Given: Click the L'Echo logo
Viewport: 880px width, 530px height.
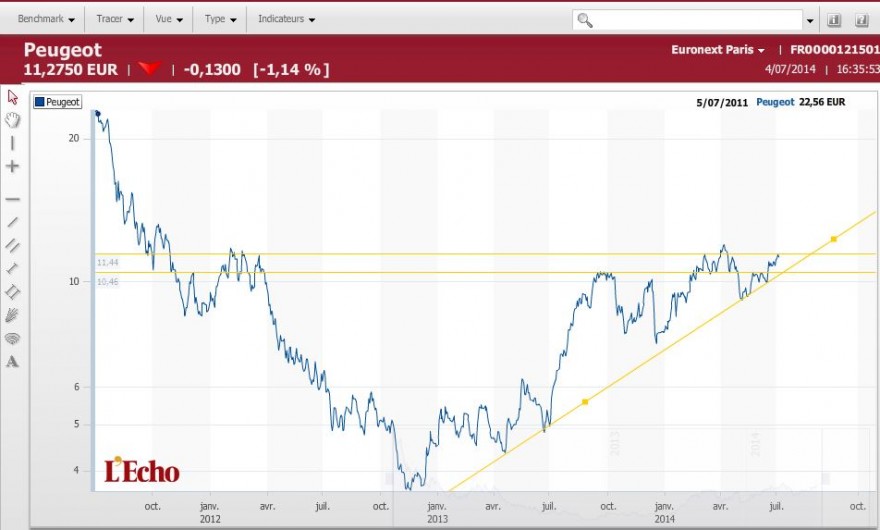Looking at the screenshot, I should tap(141, 470).
